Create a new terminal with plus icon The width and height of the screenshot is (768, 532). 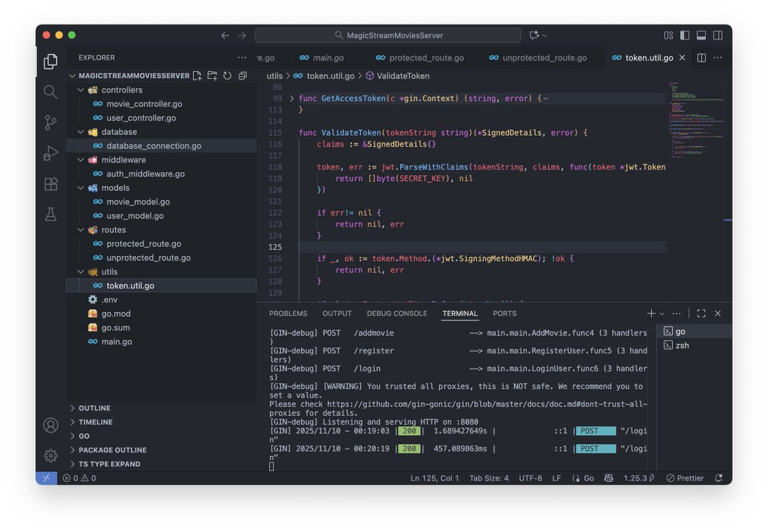(651, 313)
